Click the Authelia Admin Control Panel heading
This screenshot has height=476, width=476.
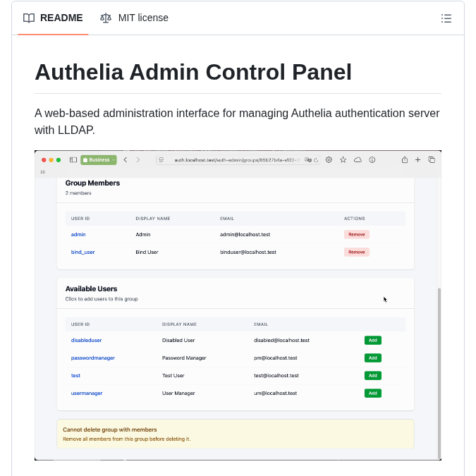tap(193, 72)
